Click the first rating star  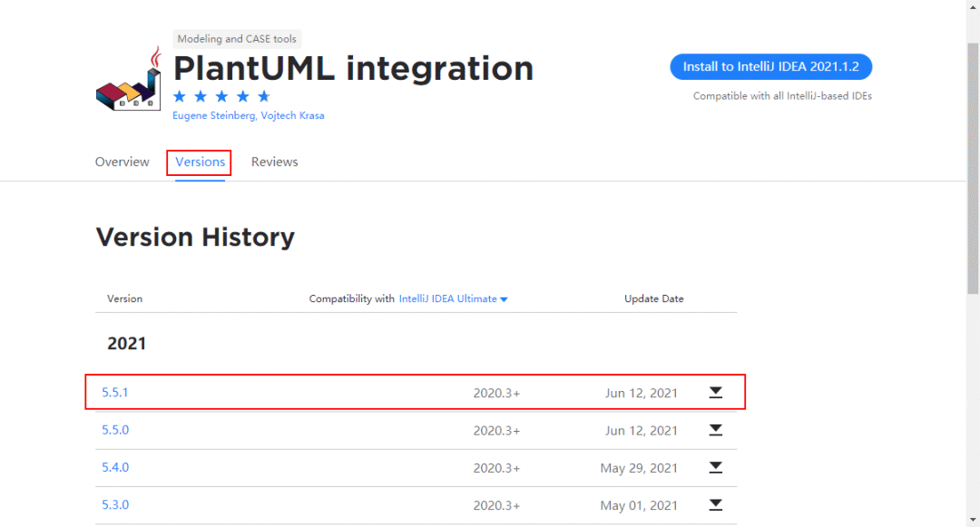tap(179, 95)
